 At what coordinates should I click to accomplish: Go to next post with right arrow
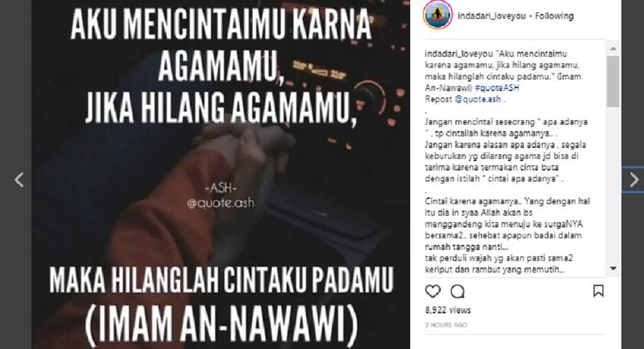(x=634, y=179)
